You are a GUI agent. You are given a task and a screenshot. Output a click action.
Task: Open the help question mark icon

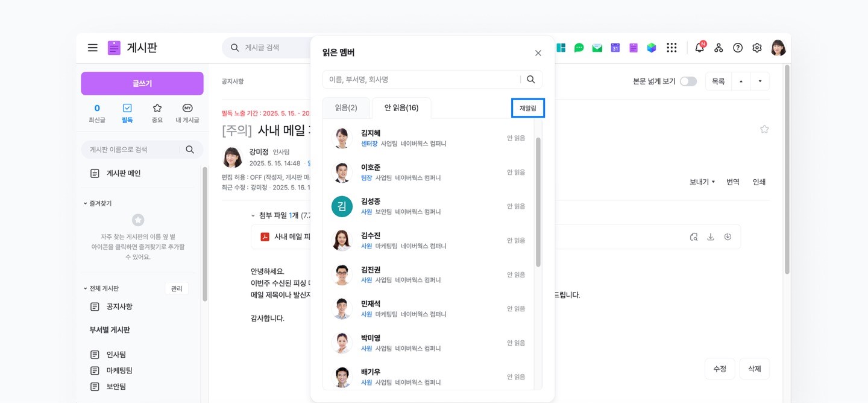(x=738, y=48)
